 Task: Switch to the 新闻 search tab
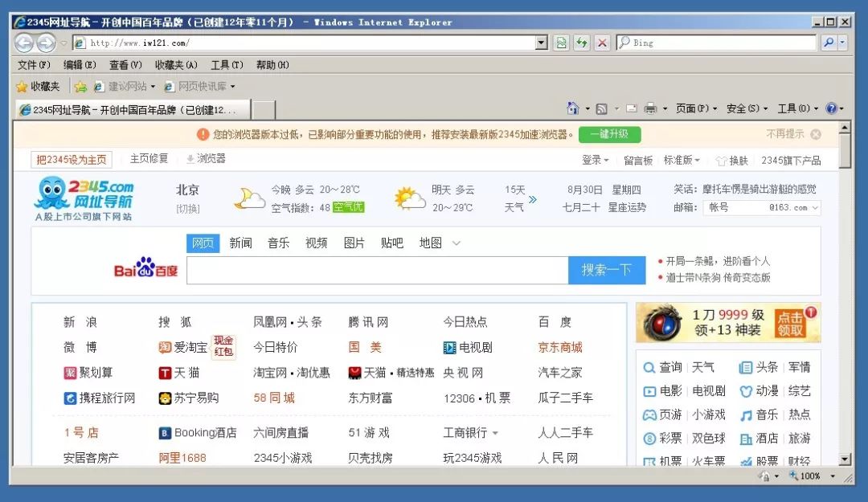(x=241, y=243)
